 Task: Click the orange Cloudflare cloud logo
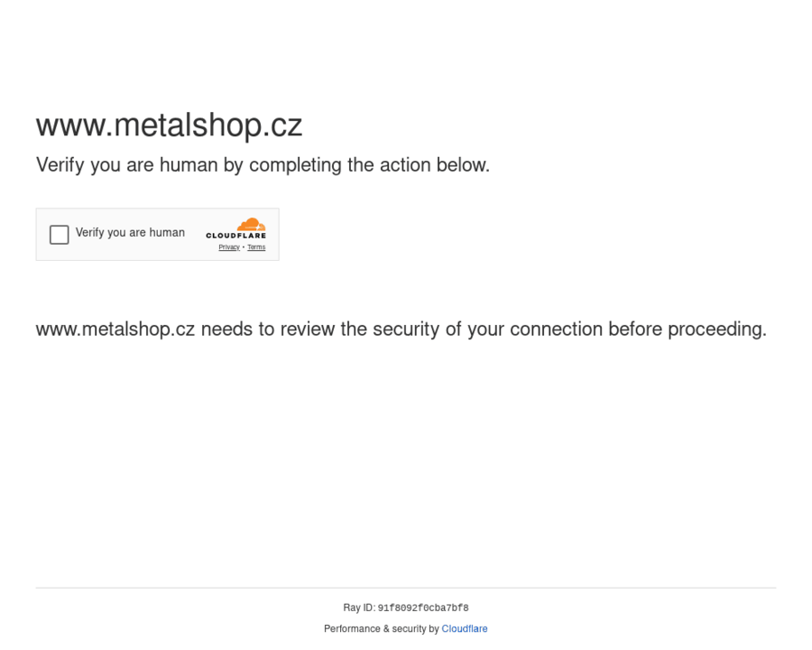pyautogui.click(x=250, y=225)
